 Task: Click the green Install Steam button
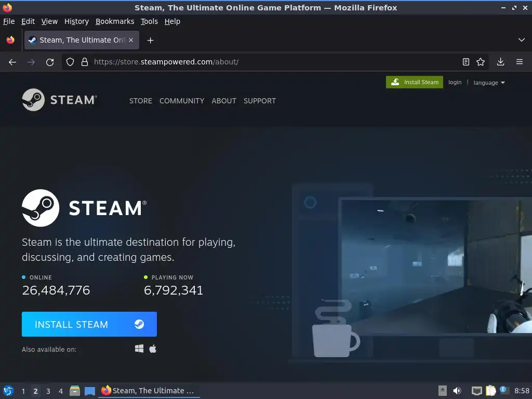[x=414, y=82]
